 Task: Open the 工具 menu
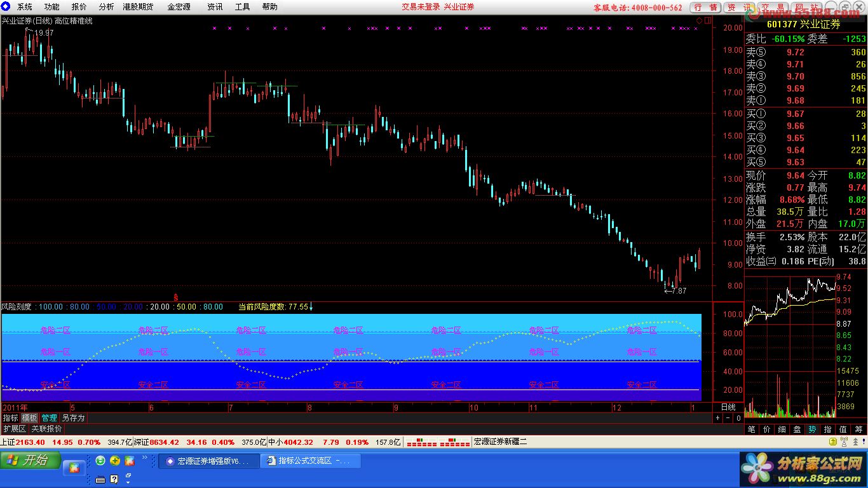[x=242, y=7]
